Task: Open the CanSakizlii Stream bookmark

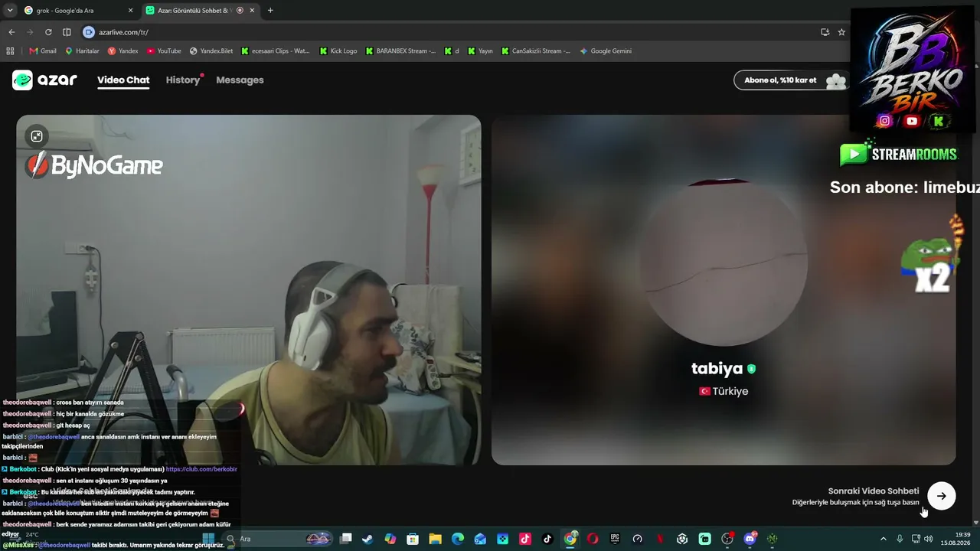Action: click(536, 51)
